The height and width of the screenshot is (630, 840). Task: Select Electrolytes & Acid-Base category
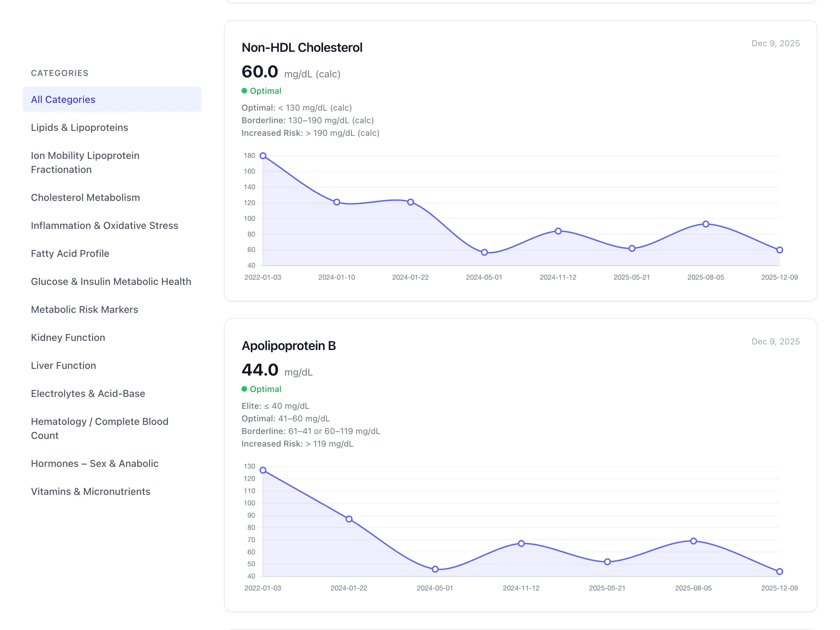click(x=88, y=393)
